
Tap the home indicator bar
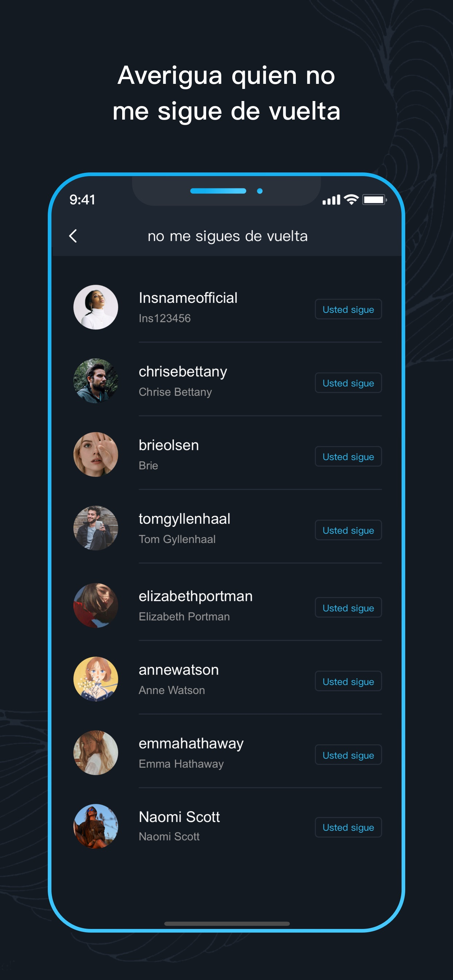[227, 924]
